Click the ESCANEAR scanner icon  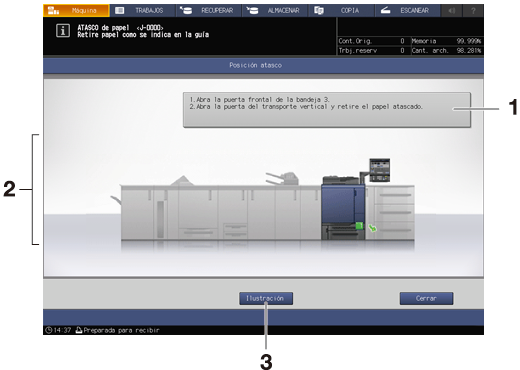pyautogui.click(x=385, y=10)
